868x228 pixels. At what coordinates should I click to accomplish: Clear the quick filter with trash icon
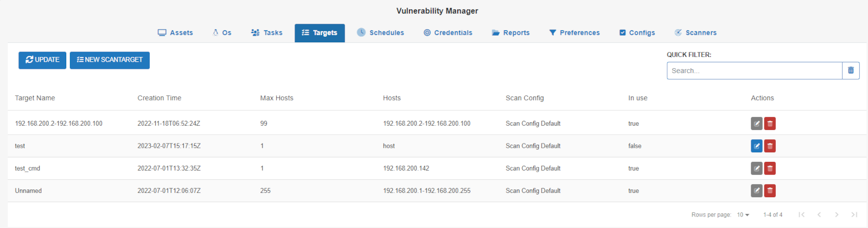click(851, 70)
